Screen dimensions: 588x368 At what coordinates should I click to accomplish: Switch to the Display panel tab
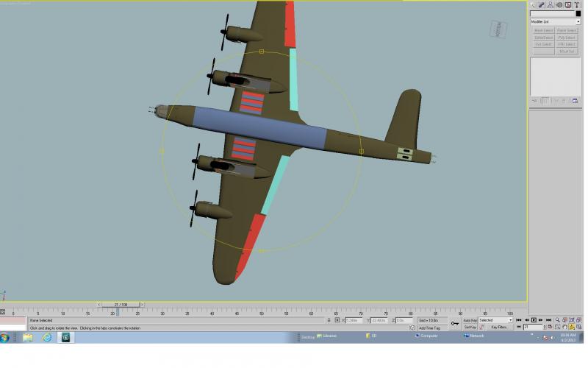point(568,5)
